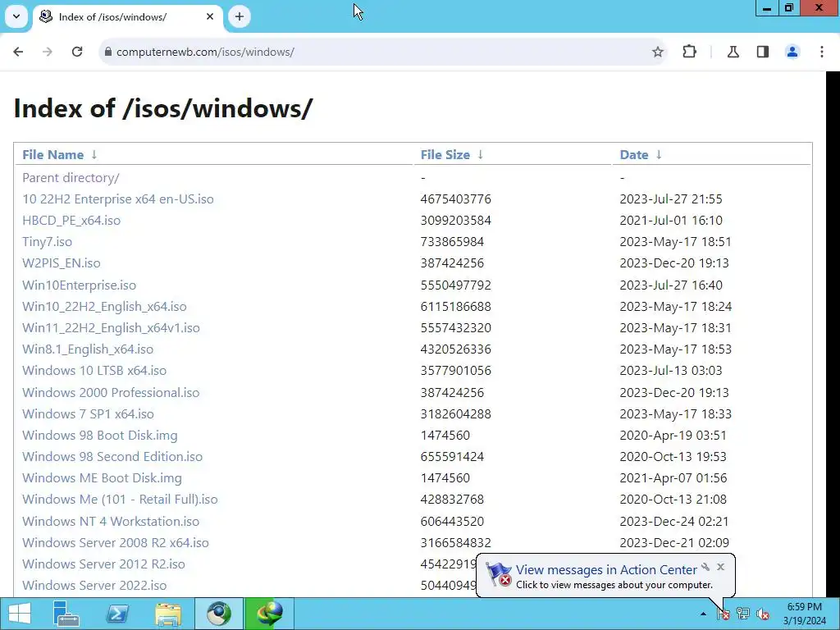This screenshot has height=630, width=840.
Task: Sort by Date column header
Action: coord(634,155)
